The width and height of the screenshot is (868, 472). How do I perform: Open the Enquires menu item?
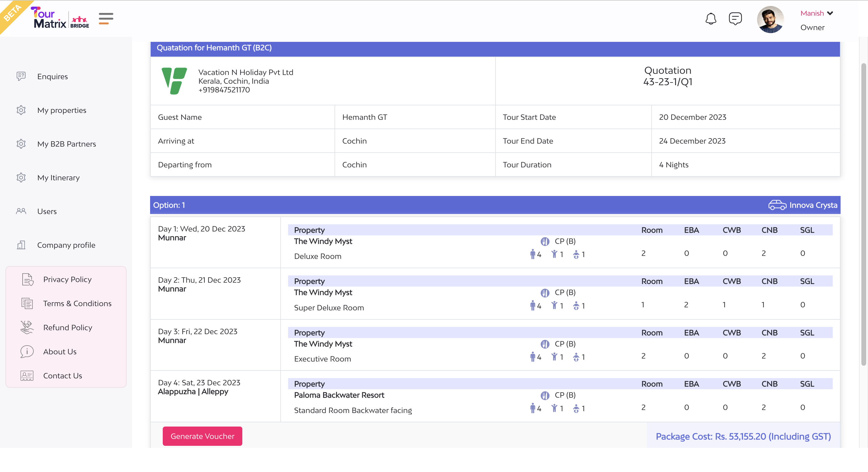(52, 76)
